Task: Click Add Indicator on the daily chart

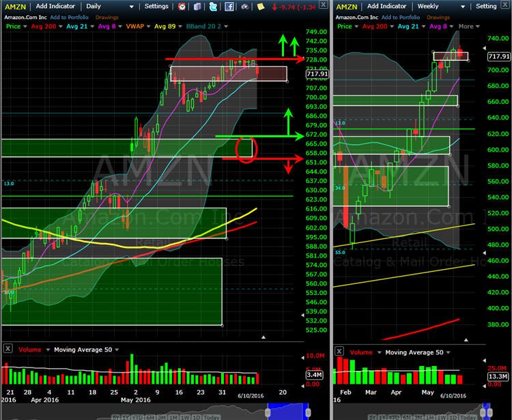Action: coord(55,6)
